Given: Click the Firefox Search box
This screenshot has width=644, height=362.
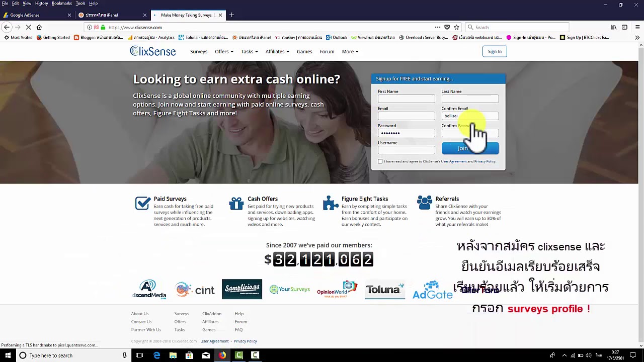Looking at the screenshot, I should pos(517,27).
